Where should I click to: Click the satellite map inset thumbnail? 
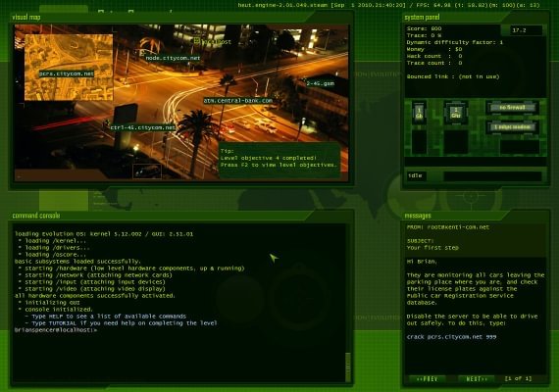point(69,67)
